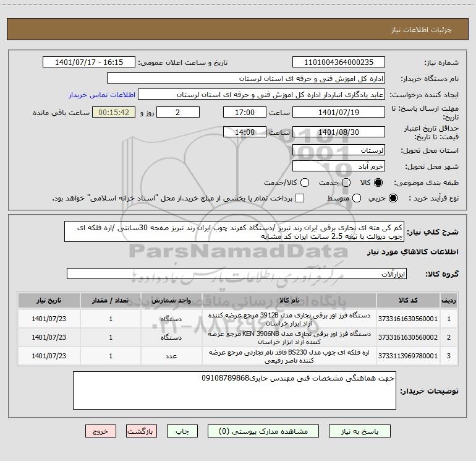Click the نام کالا column header
Screen dimensions: 476x461
click(289, 300)
